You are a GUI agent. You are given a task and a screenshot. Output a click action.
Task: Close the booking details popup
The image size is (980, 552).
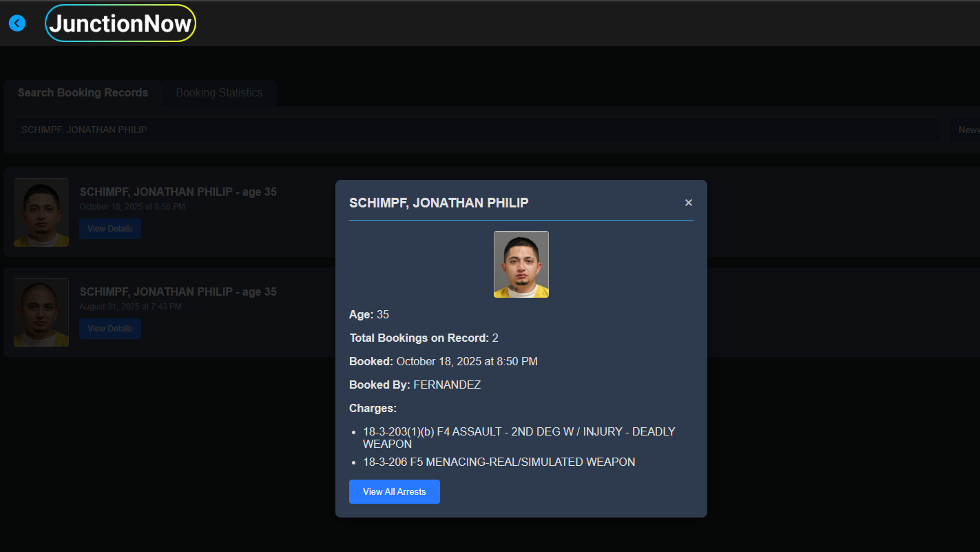point(688,203)
